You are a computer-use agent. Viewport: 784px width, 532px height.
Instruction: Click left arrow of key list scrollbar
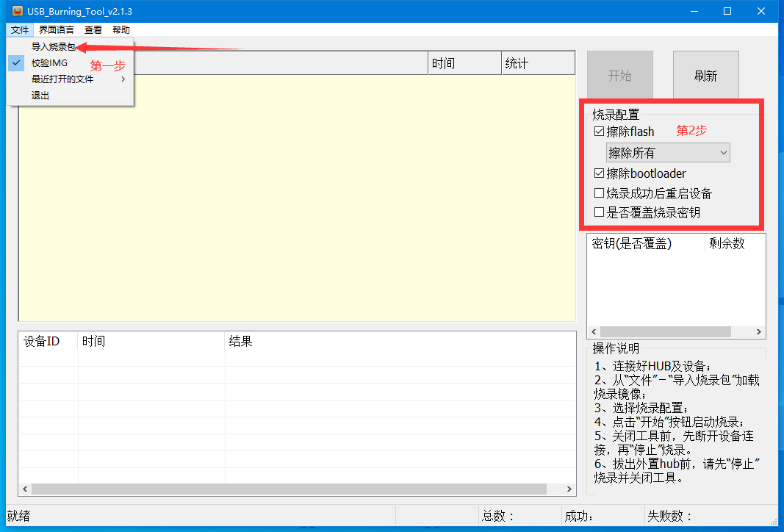(593, 332)
